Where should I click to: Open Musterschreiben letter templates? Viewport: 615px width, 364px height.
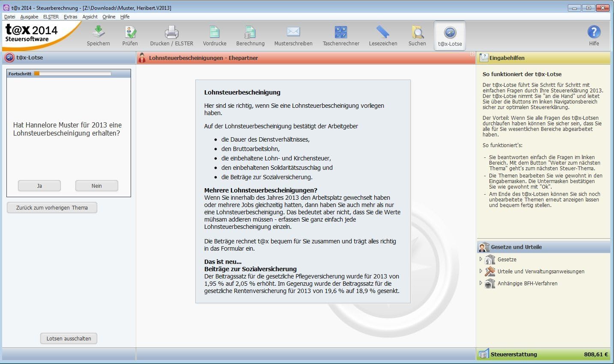tap(293, 33)
